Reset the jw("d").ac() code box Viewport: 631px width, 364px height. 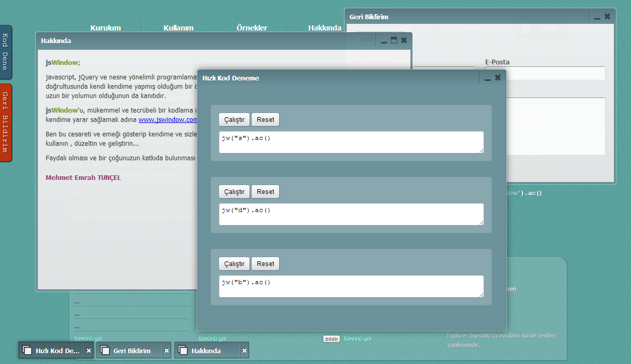265,191
